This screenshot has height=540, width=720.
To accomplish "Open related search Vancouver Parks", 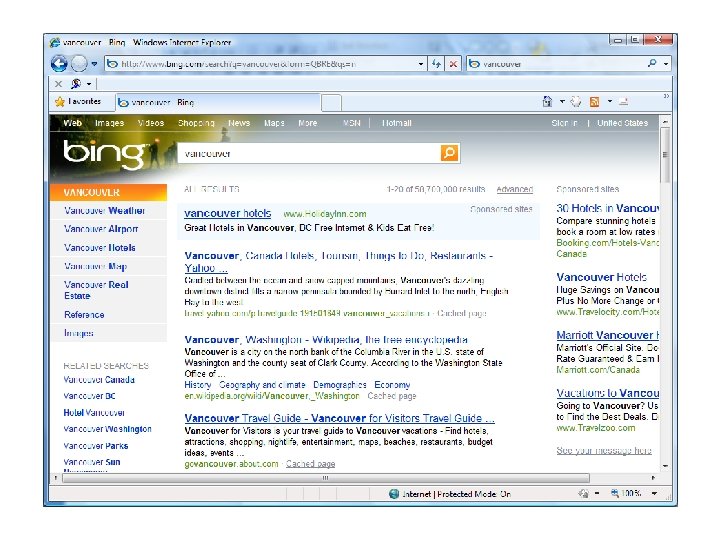I will (96, 446).
